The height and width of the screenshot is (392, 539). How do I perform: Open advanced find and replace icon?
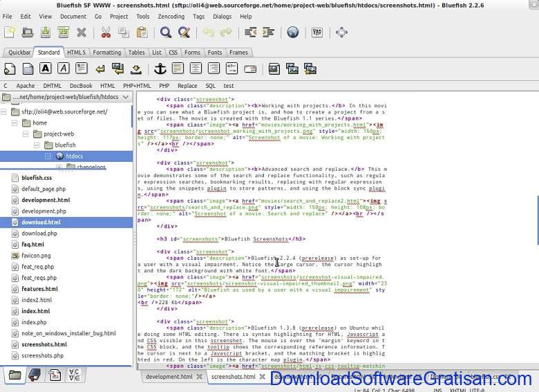184,32
